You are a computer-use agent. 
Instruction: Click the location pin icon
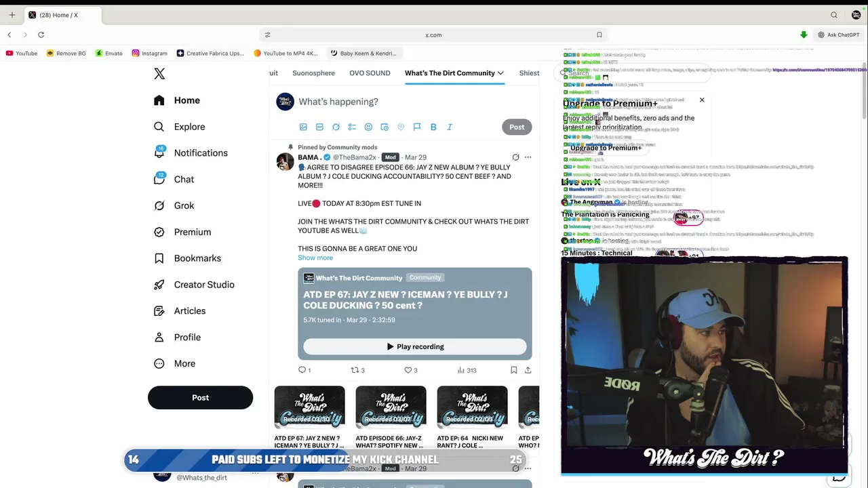pos(401,127)
